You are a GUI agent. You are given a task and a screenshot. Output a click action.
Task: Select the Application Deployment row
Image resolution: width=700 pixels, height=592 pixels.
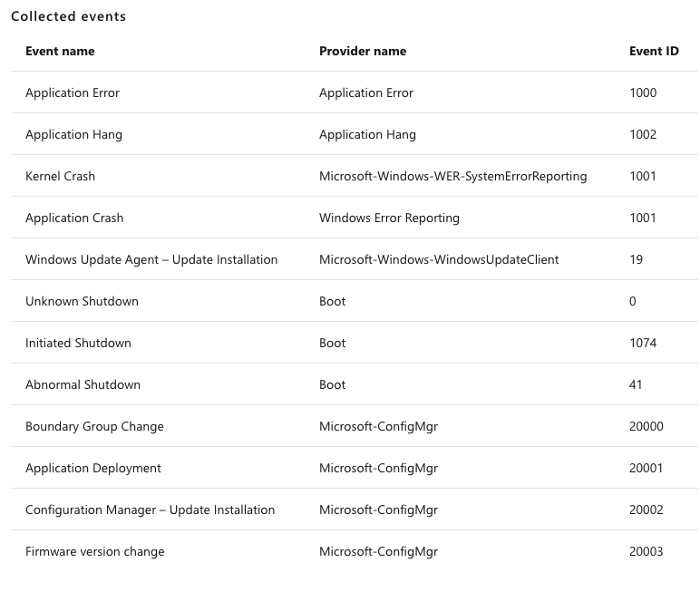355,468
